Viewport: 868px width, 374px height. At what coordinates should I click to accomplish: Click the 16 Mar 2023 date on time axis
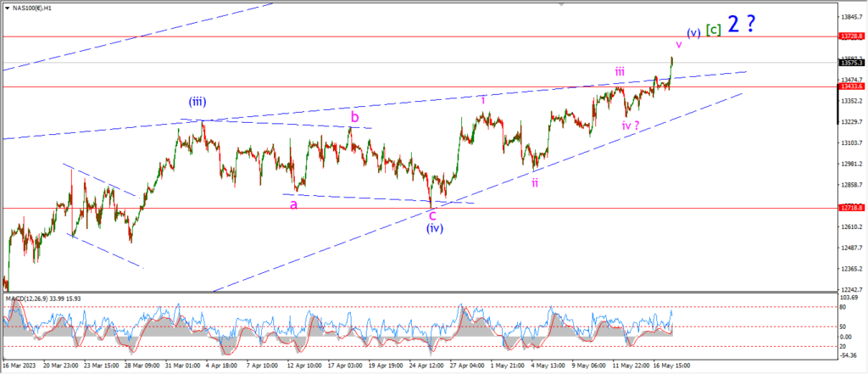pos(19,367)
